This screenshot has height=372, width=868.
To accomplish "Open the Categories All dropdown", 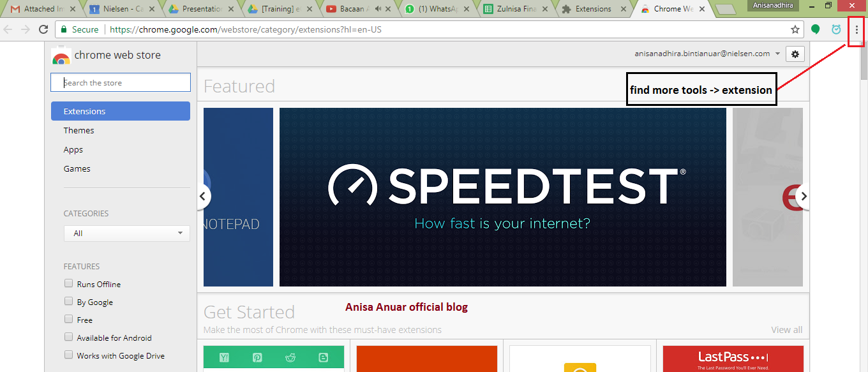I will pyautogui.click(x=127, y=234).
